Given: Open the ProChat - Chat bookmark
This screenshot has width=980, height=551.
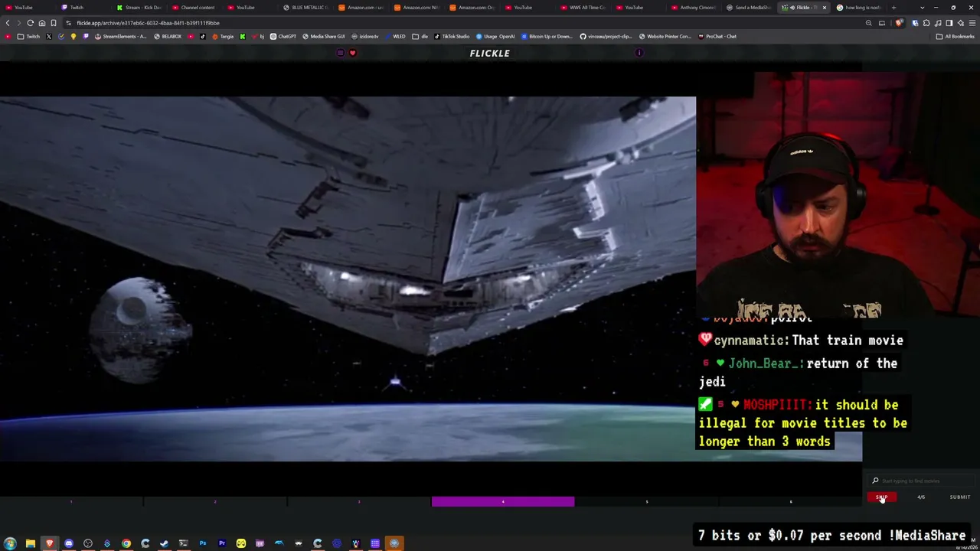Looking at the screenshot, I should (x=717, y=36).
